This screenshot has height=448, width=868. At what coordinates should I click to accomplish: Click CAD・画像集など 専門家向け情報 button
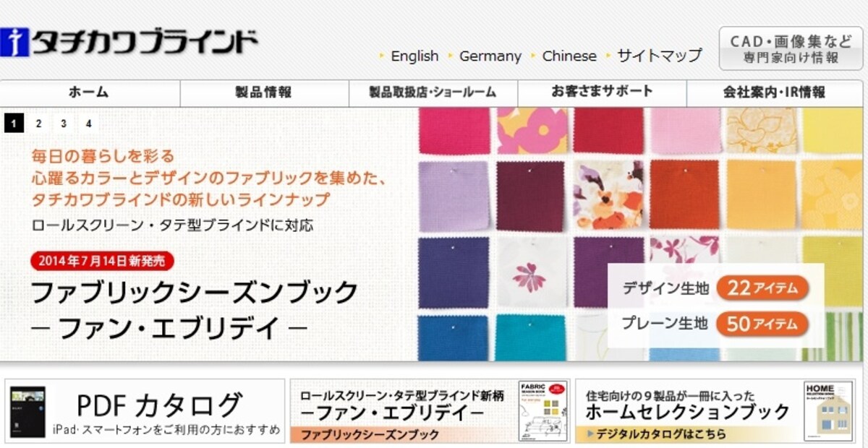(791, 48)
